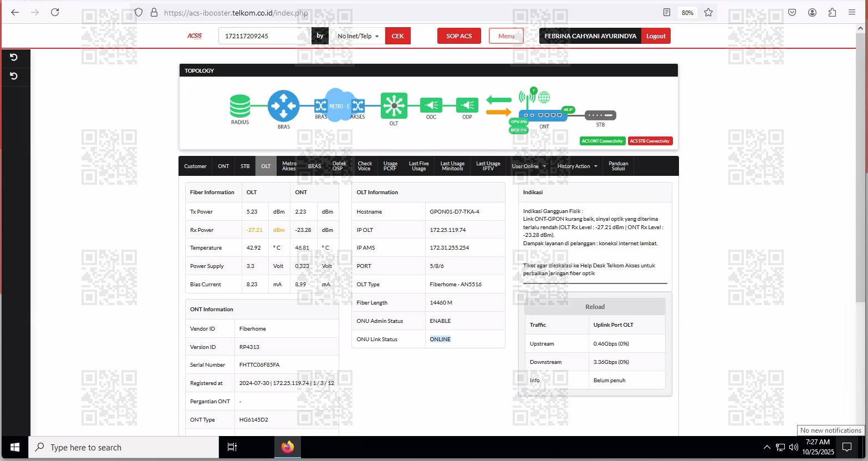The image size is (868, 461).
Task: Open the tracking protection shield icon
Action: click(x=139, y=12)
